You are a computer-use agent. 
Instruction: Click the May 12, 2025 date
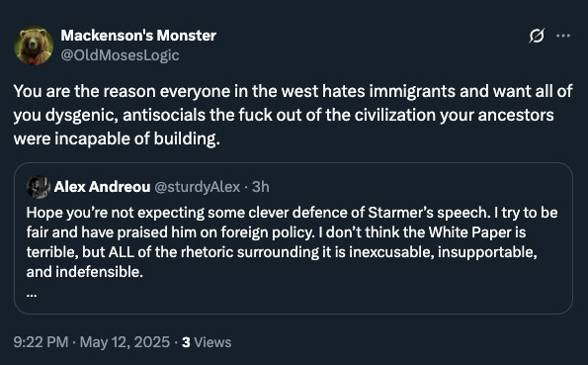point(125,342)
